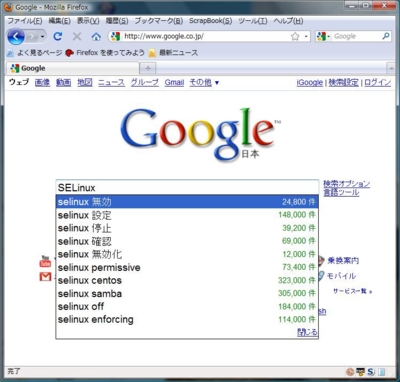
Task: Select suggestion selinux 停止
Action: point(187,228)
